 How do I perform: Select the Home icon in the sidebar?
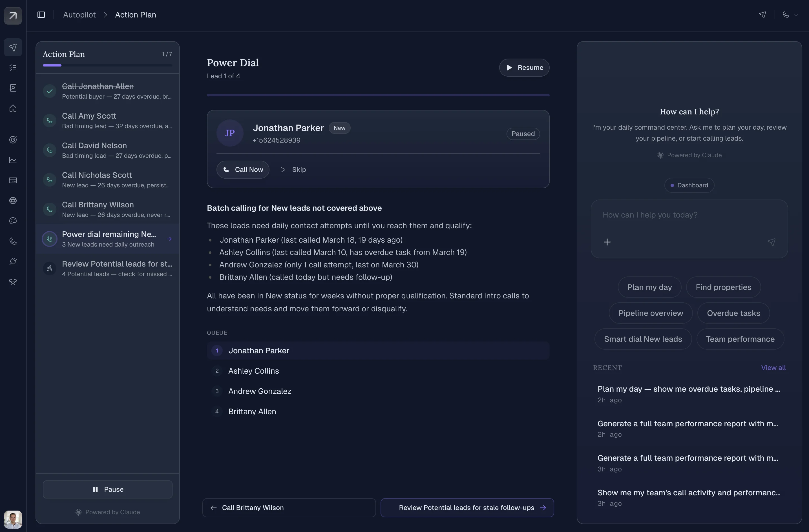(13, 108)
